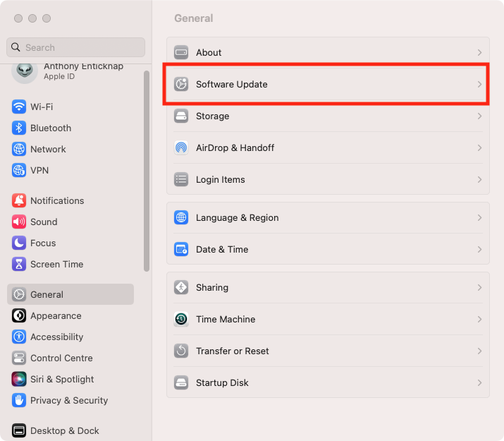504x441 pixels.
Task: Click the Sharing icon
Action: [181, 288]
